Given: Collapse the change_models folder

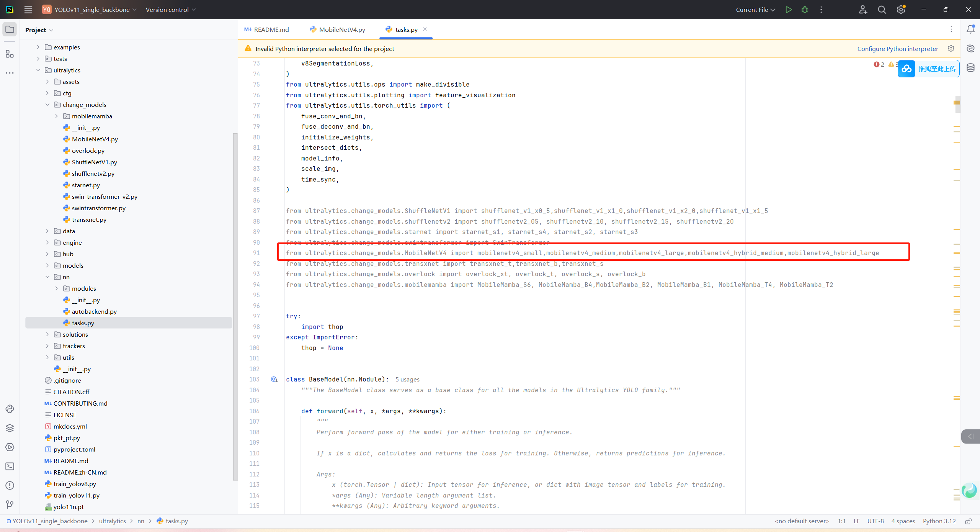Looking at the screenshot, I should (47, 105).
